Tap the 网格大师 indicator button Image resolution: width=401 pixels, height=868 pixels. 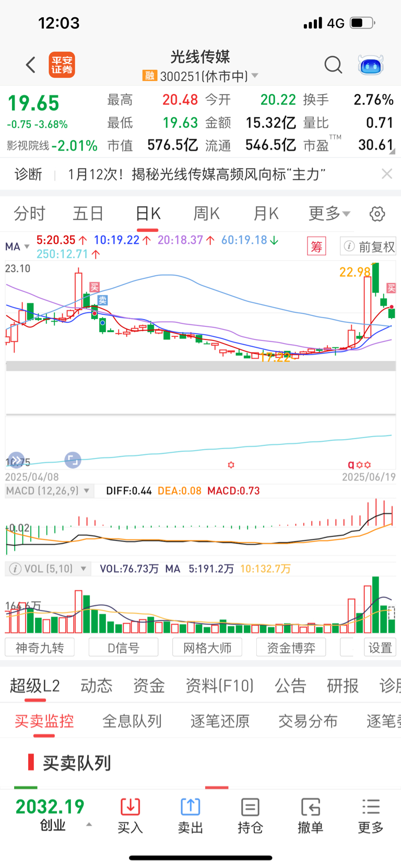coord(207,648)
